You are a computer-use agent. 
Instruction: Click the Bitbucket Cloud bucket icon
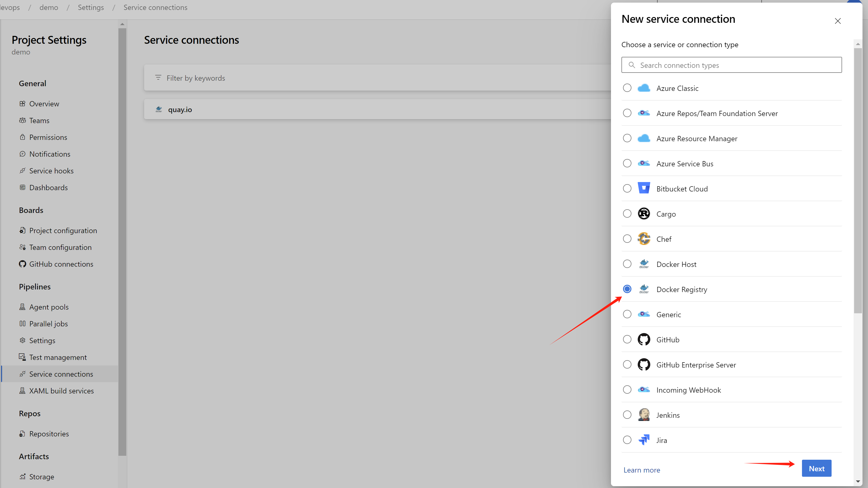643,188
